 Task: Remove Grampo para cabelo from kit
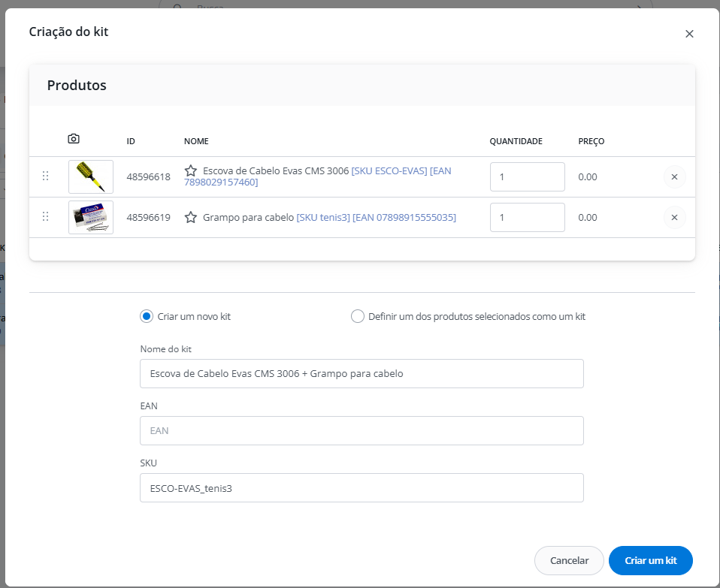(674, 217)
